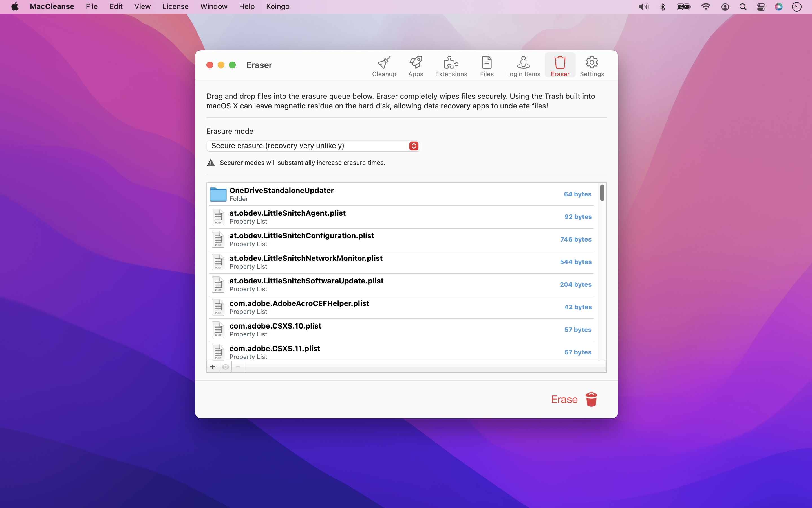Viewport: 812px width, 508px height.
Task: Close the Eraser window
Action: [x=210, y=65]
